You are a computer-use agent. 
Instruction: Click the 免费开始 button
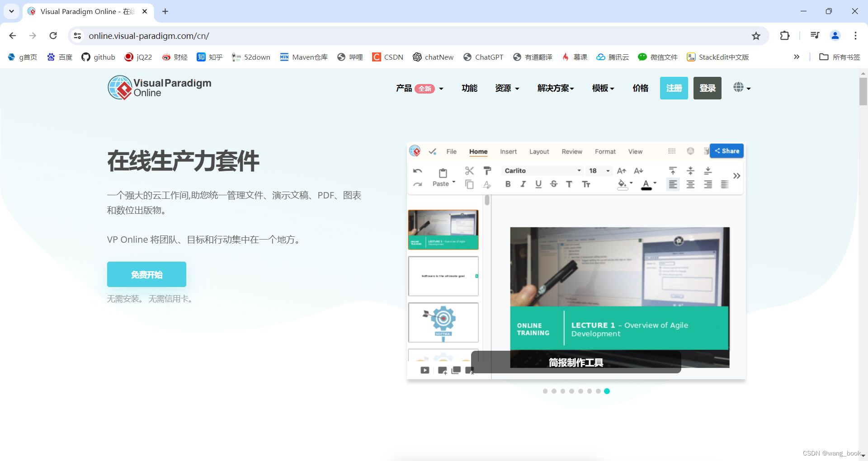[x=146, y=274]
